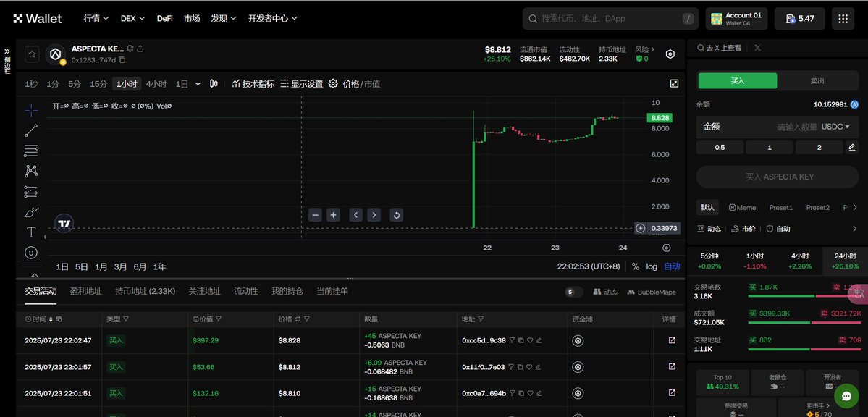
Task: Switch to the Sell (卖出) side
Action: [x=817, y=81]
